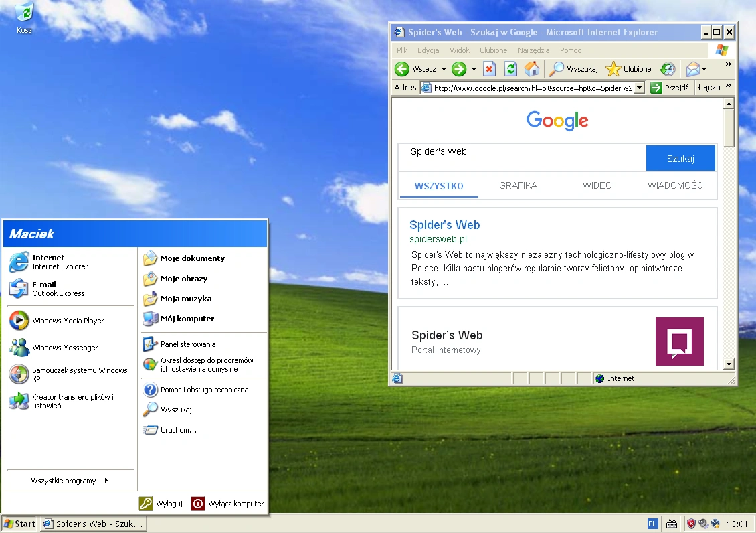Open the Widok menu
The image size is (756, 533).
click(460, 50)
